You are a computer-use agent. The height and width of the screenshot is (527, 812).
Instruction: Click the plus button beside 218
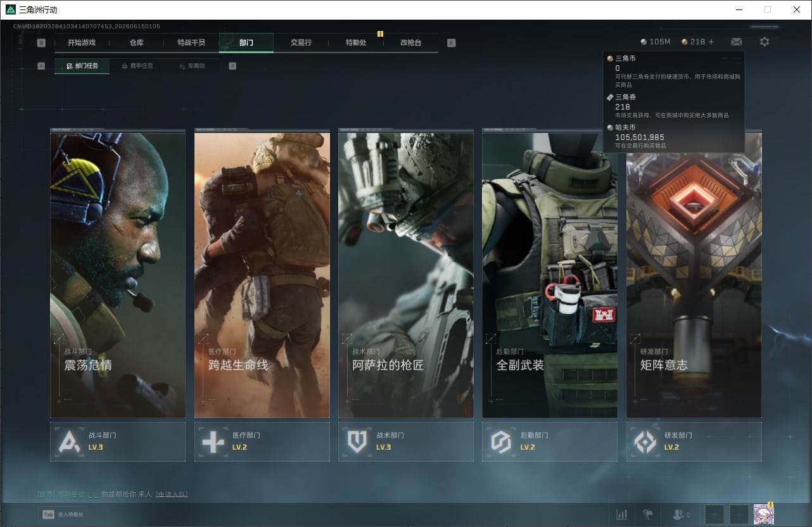pyautogui.click(x=711, y=42)
